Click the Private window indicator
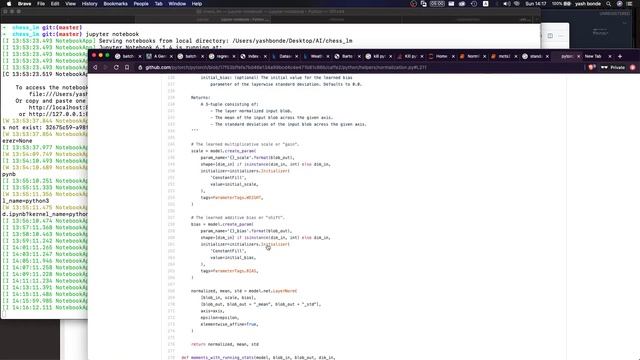The width and height of the screenshot is (640, 360). pyautogui.click(x=613, y=67)
